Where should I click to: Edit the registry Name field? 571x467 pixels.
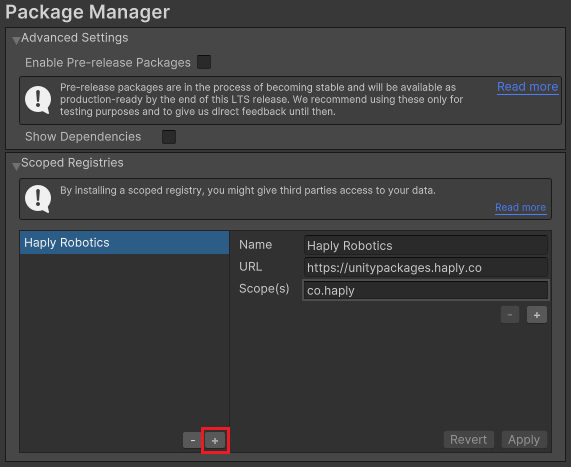(426, 246)
